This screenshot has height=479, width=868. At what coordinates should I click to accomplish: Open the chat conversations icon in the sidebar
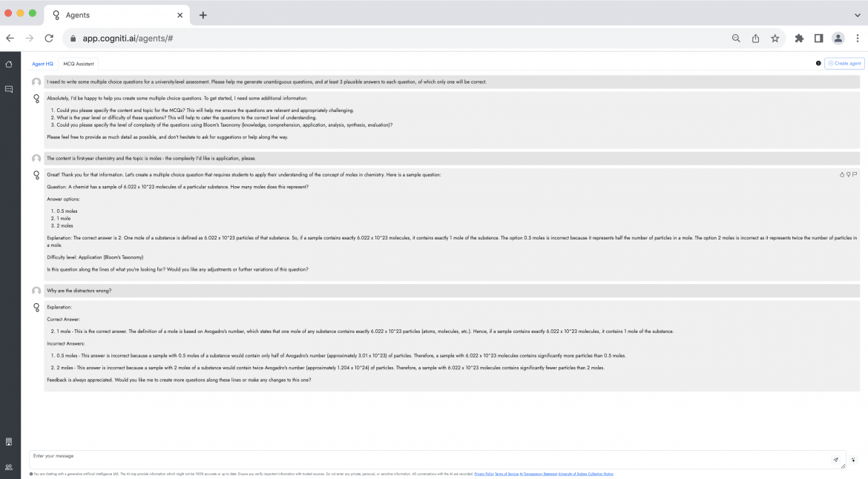[x=8, y=89]
